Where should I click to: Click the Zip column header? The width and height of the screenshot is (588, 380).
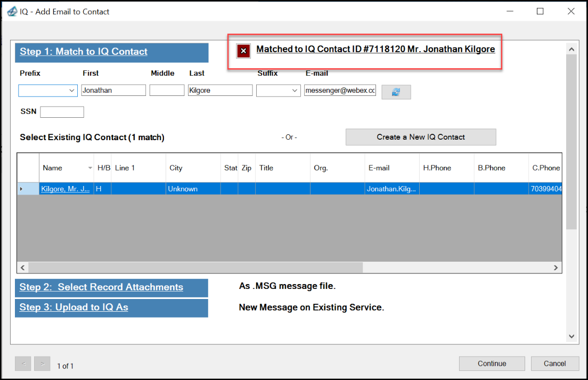(247, 168)
